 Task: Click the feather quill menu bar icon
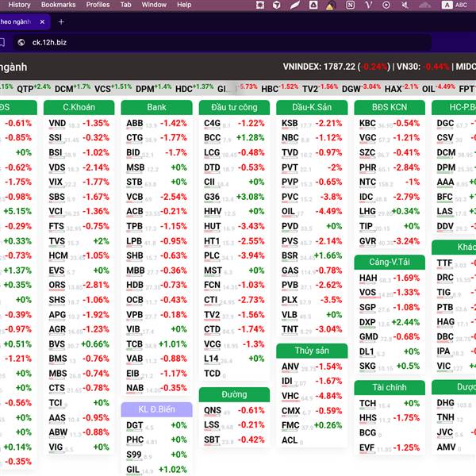click(x=295, y=5)
